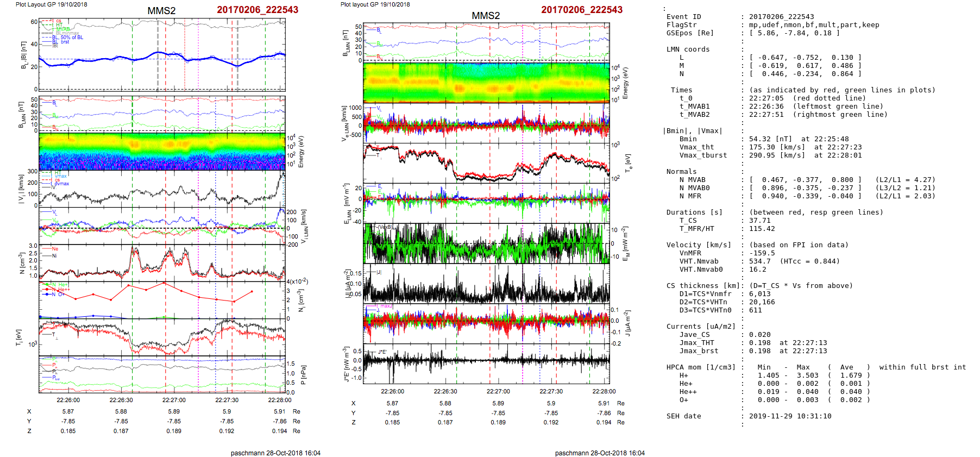Screen dimensions: 980x457
Task: Click the "N MFR" row label
Action: click(690, 196)
